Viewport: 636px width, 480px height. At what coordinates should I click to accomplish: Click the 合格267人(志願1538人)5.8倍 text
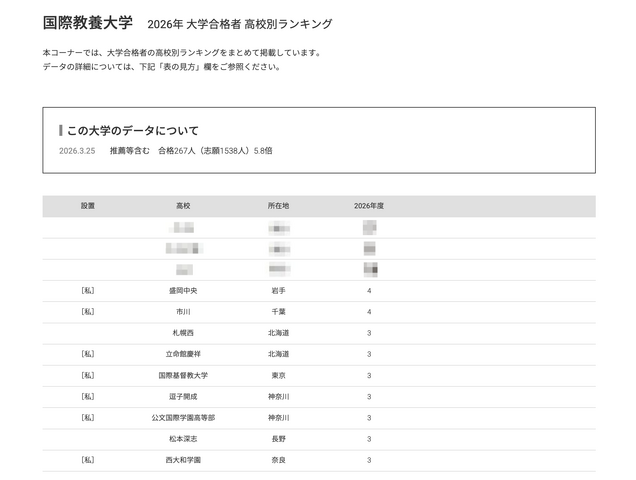click(x=215, y=151)
